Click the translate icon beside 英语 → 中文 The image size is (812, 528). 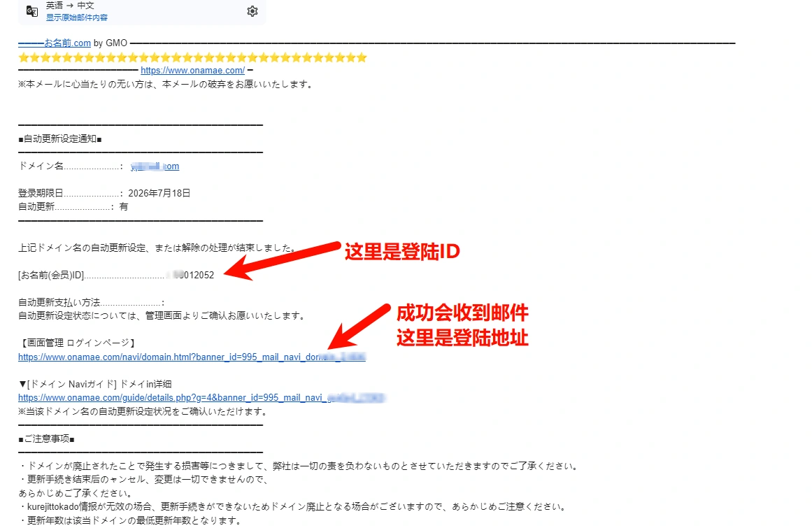pyautogui.click(x=31, y=11)
